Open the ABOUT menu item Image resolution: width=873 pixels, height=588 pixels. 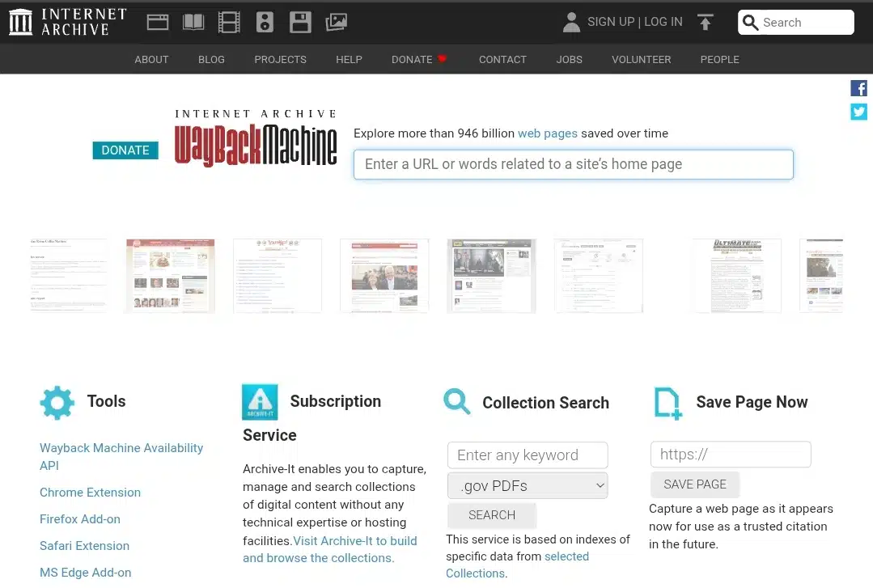[151, 60]
